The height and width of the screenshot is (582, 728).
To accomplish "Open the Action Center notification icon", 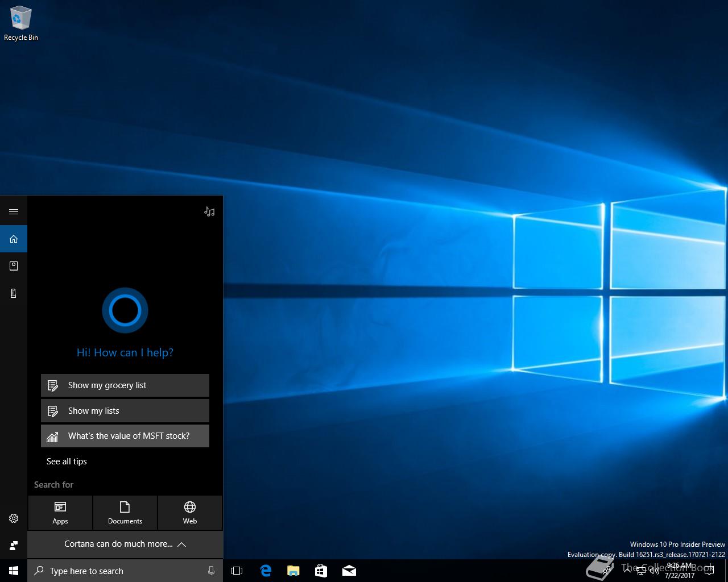I will pos(709,571).
